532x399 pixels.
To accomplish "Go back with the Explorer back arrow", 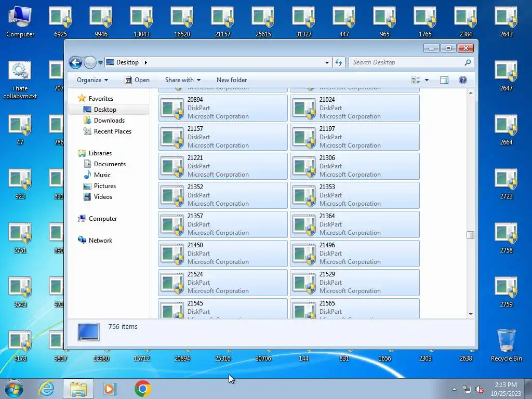I will 75,62.
